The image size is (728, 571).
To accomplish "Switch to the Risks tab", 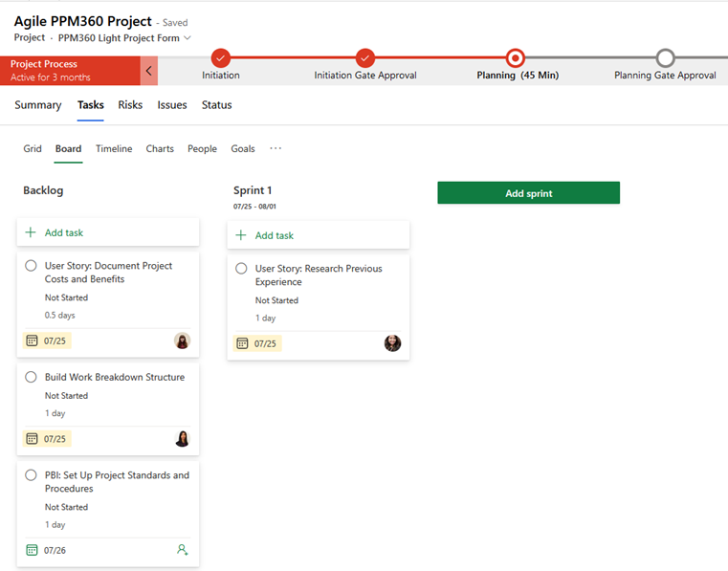I will (x=130, y=105).
